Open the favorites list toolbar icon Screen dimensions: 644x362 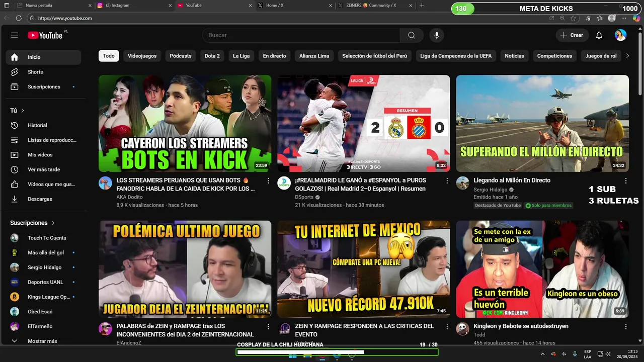coord(600,18)
